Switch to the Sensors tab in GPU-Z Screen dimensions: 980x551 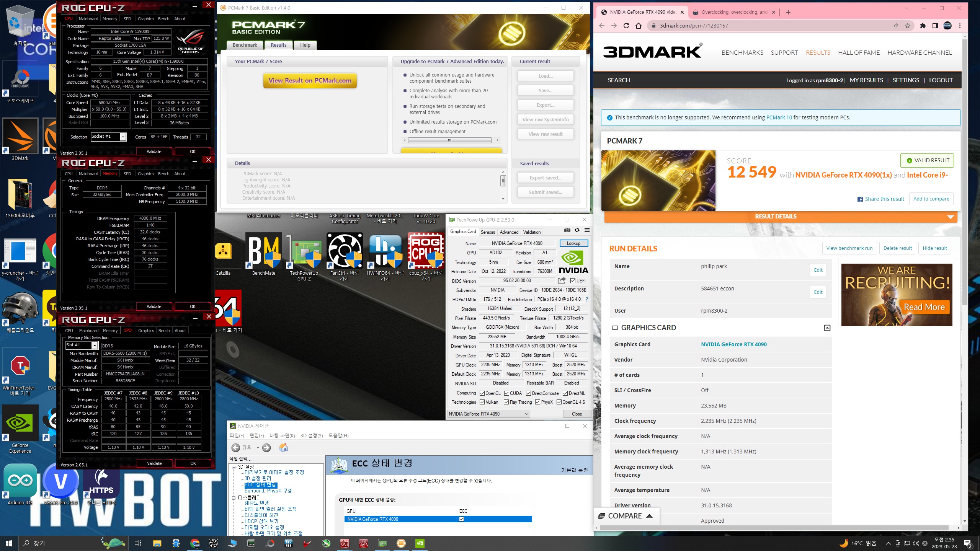click(x=488, y=232)
